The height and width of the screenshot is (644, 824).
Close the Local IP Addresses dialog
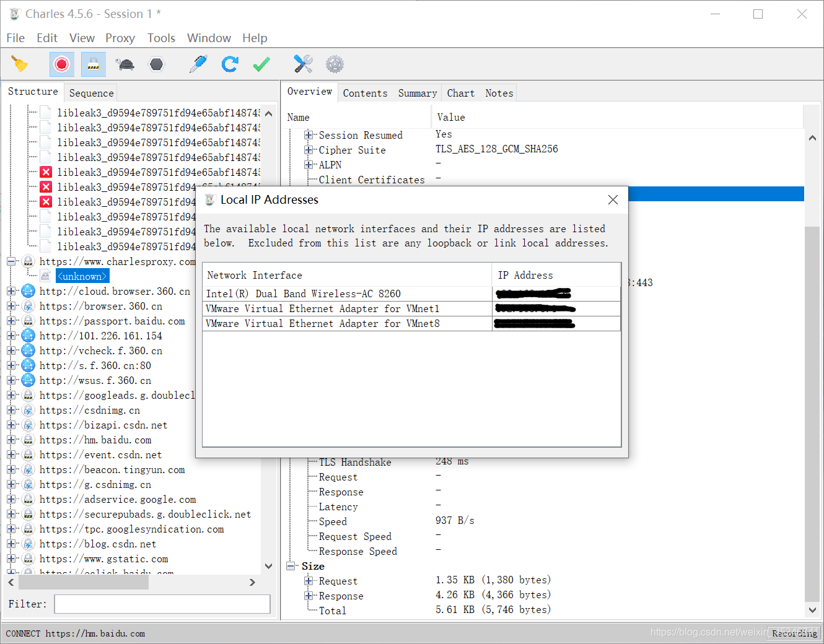point(613,199)
